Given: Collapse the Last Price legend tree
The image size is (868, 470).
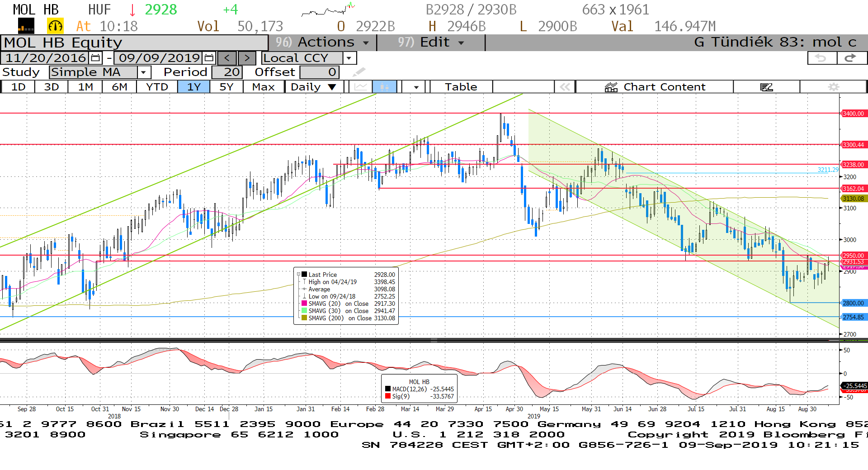Looking at the screenshot, I should (x=298, y=274).
